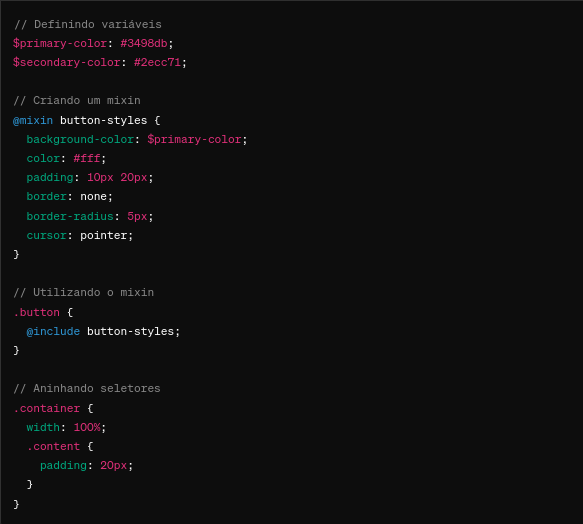
Task: Click the 'cursor' property
Action: click(46, 235)
